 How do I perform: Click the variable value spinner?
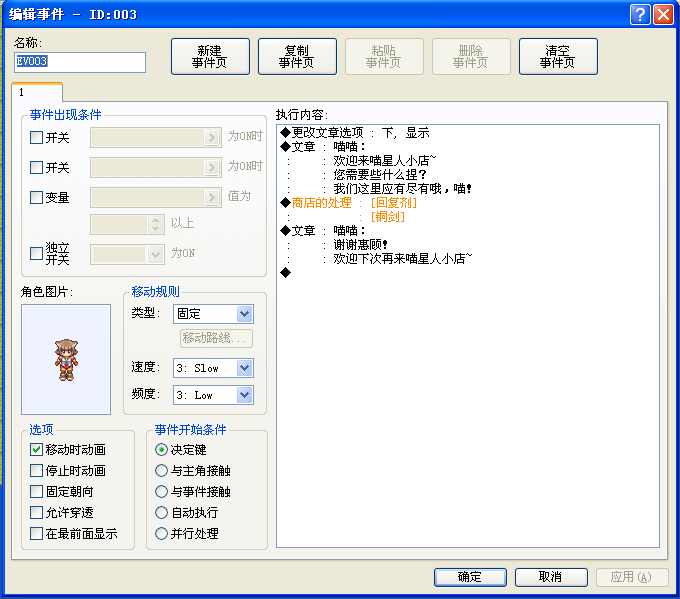pyautogui.click(x=155, y=224)
